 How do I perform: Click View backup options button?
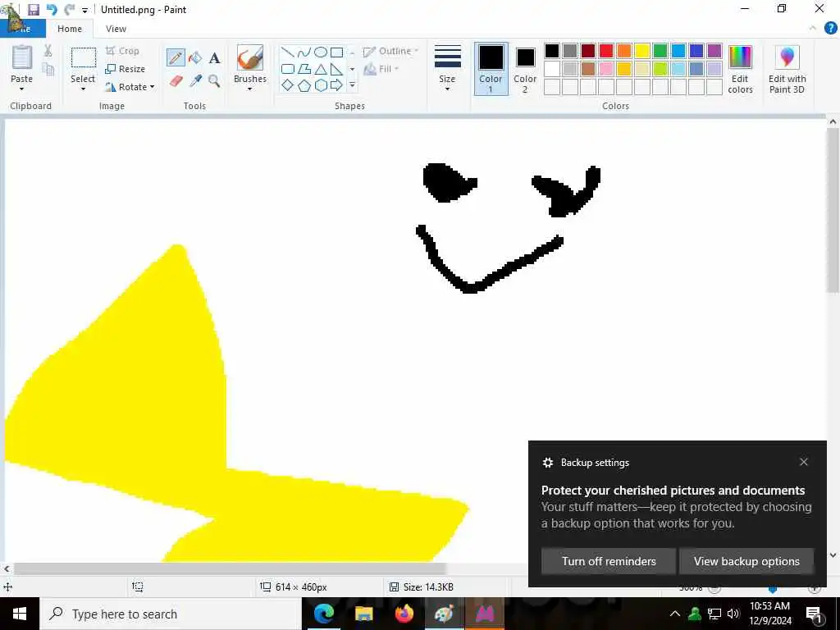(746, 561)
